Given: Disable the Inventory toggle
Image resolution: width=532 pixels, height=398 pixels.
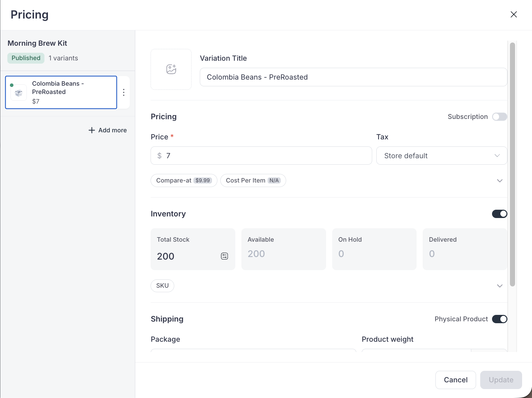Looking at the screenshot, I should pos(499,214).
